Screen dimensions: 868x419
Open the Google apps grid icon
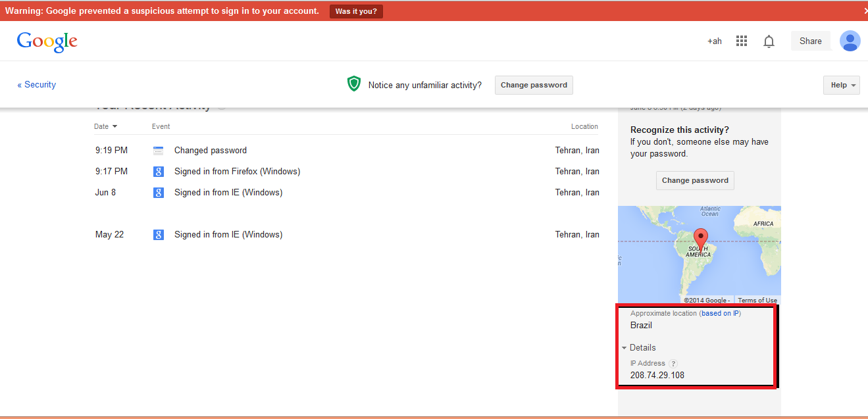click(742, 41)
